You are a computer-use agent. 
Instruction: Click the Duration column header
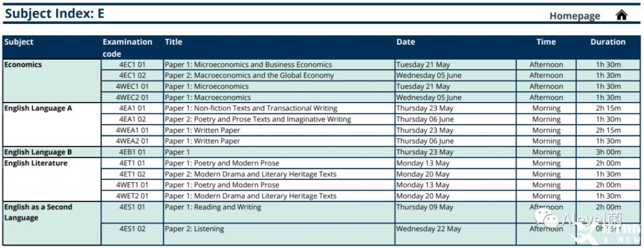coord(608,42)
